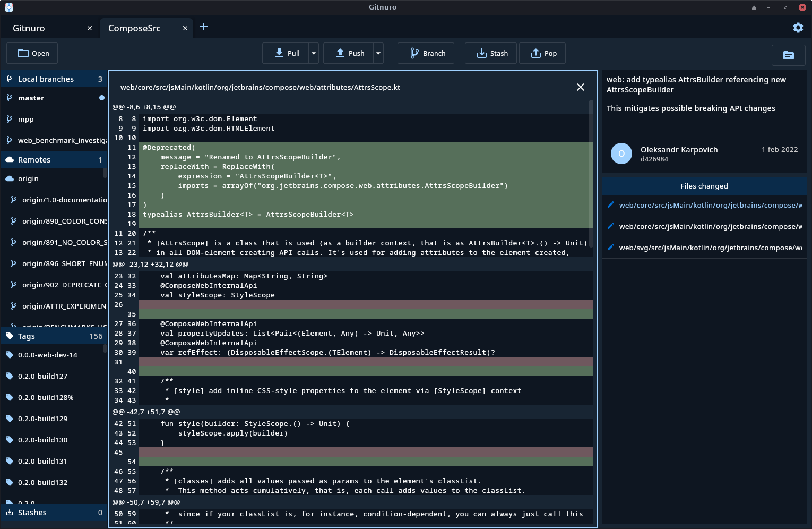
Task: Click hunk header @@ -42,7 +51,7 @@
Action: point(146,412)
